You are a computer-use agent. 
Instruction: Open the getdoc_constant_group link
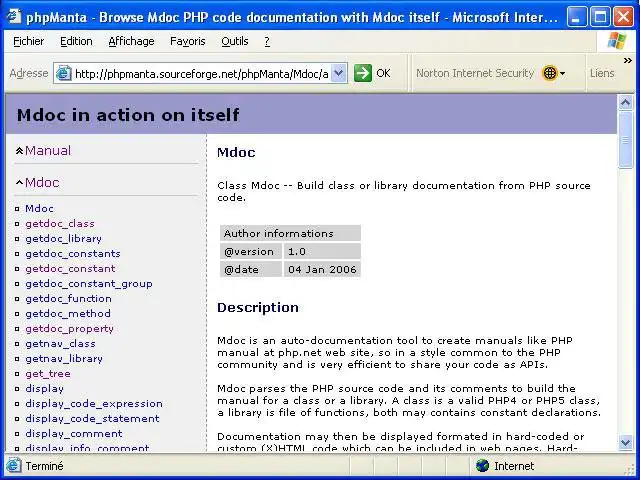[89, 284]
